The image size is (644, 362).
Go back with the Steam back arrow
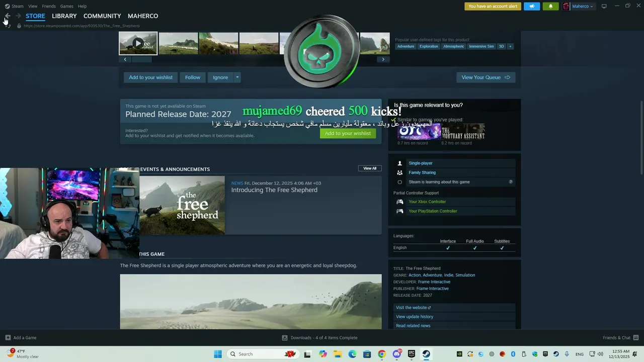tap(7, 16)
